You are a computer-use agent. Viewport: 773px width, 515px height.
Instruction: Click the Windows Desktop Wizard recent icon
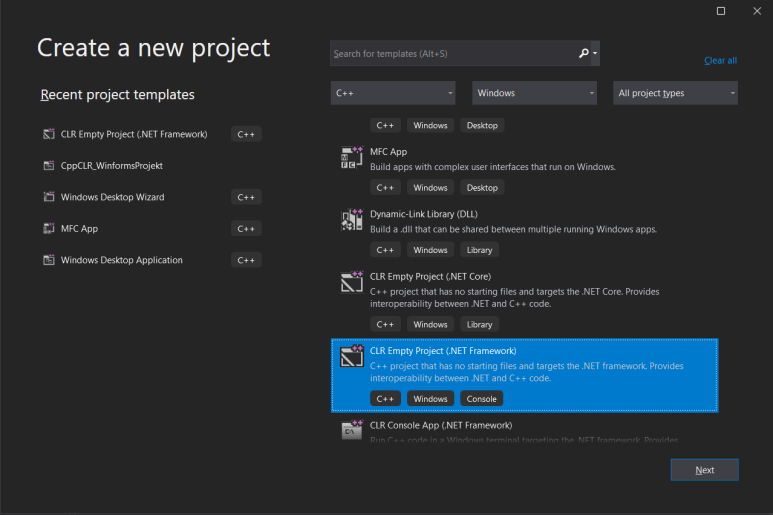click(x=48, y=197)
